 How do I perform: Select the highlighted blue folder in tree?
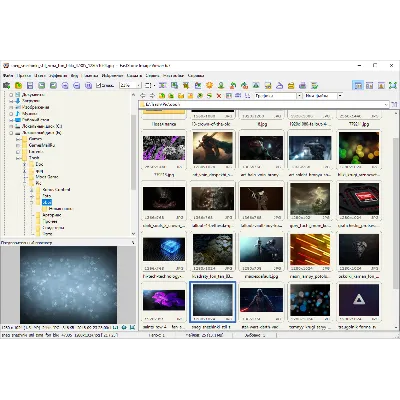point(47,202)
